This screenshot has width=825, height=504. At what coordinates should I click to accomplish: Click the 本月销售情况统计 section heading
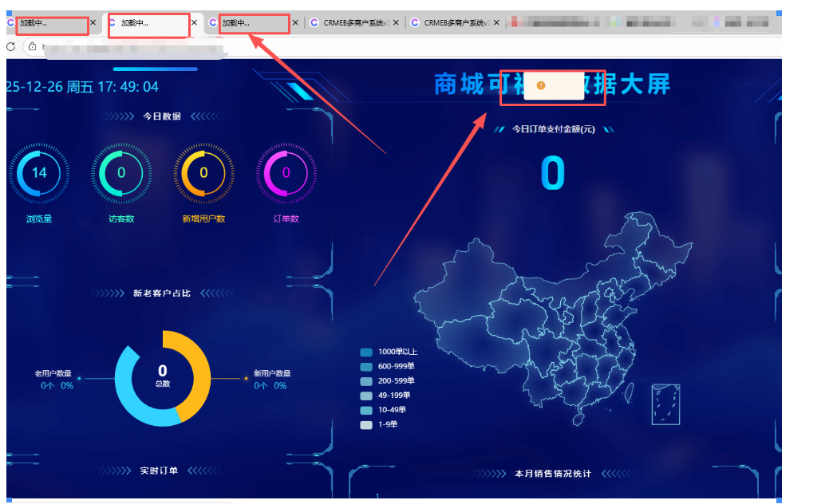pyautogui.click(x=553, y=474)
